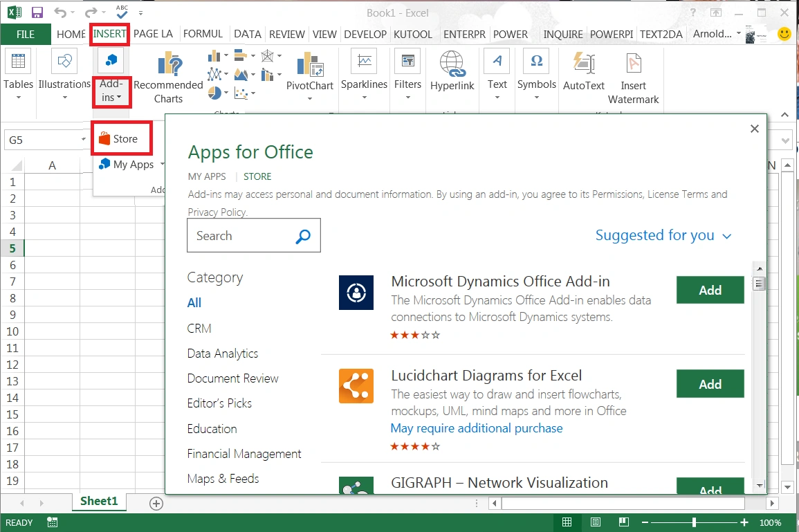Open the FILE tab
Screen dimensions: 799x532
[x=26, y=34]
